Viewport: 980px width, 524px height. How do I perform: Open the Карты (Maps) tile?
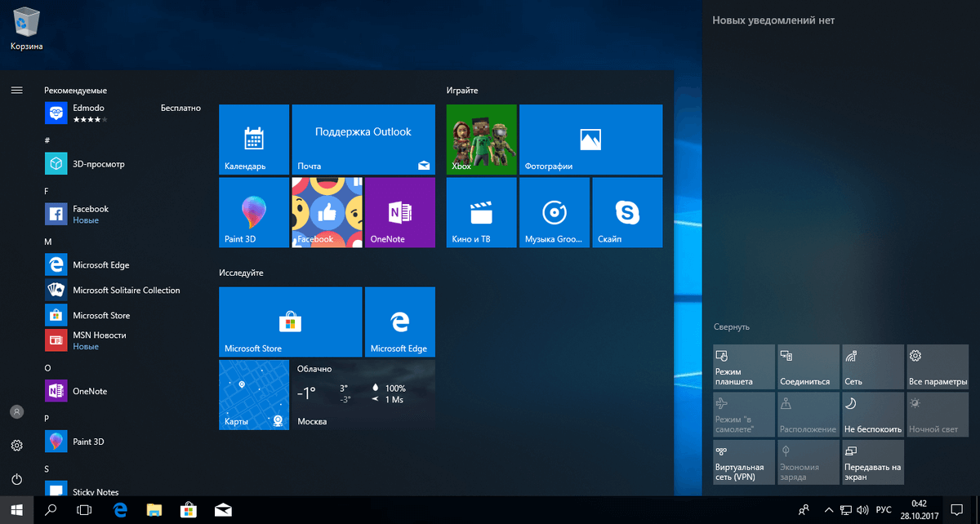point(253,395)
